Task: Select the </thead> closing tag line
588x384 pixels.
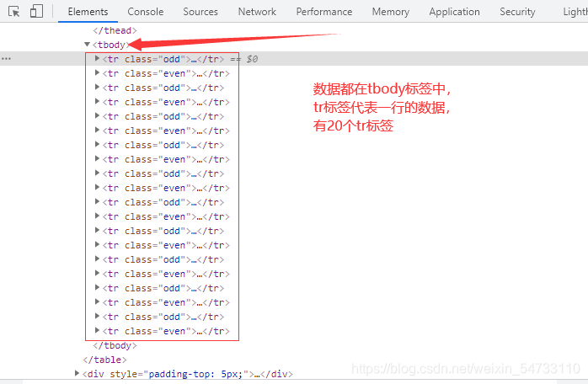Action: click(115, 30)
